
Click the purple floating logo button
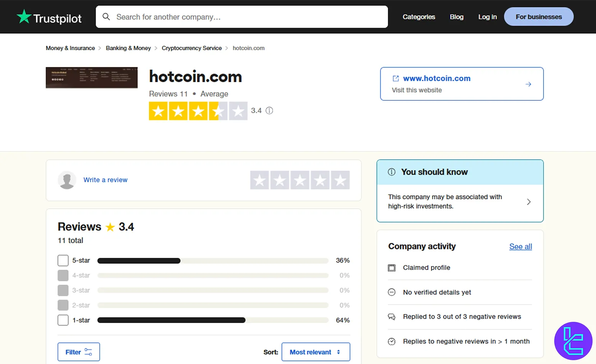point(573,341)
